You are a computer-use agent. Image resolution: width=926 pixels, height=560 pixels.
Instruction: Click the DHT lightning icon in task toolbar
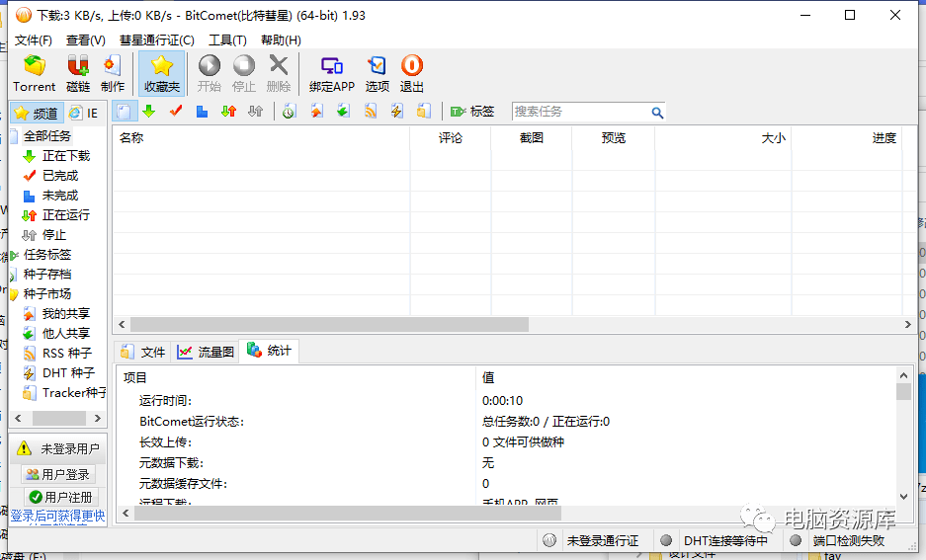pyautogui.click(x=397, y=111)
